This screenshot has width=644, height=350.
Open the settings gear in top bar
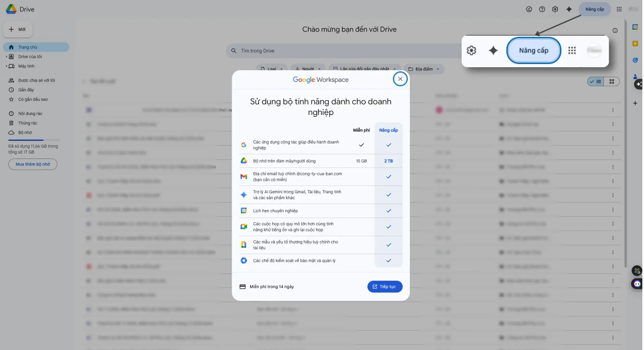pos(556,9)
